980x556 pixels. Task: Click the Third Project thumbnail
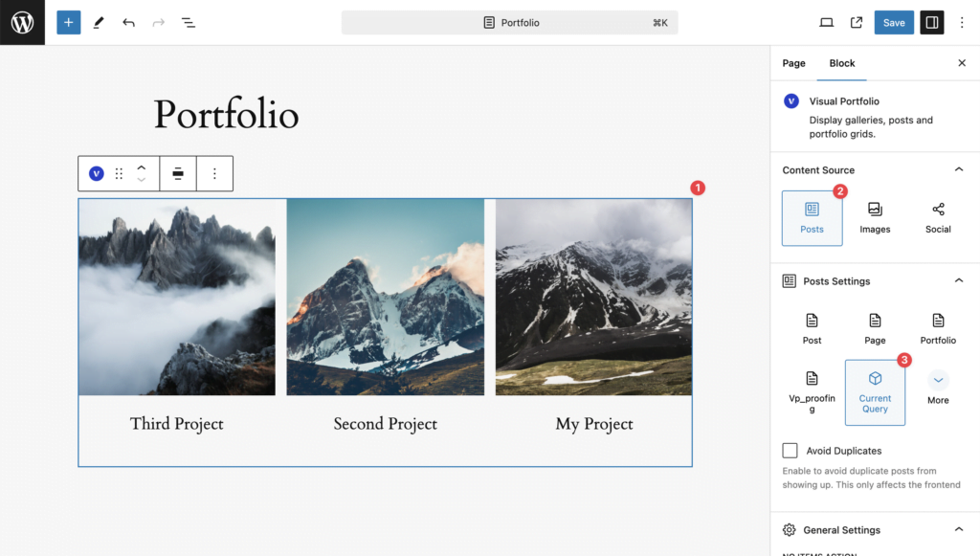(x=177, y=297)
